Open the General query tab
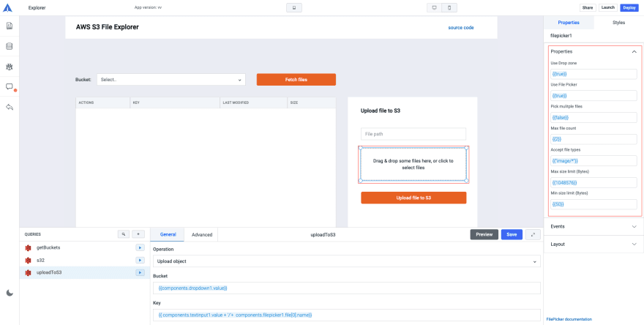This screenshot has height=325, width=644. [168, 235]
